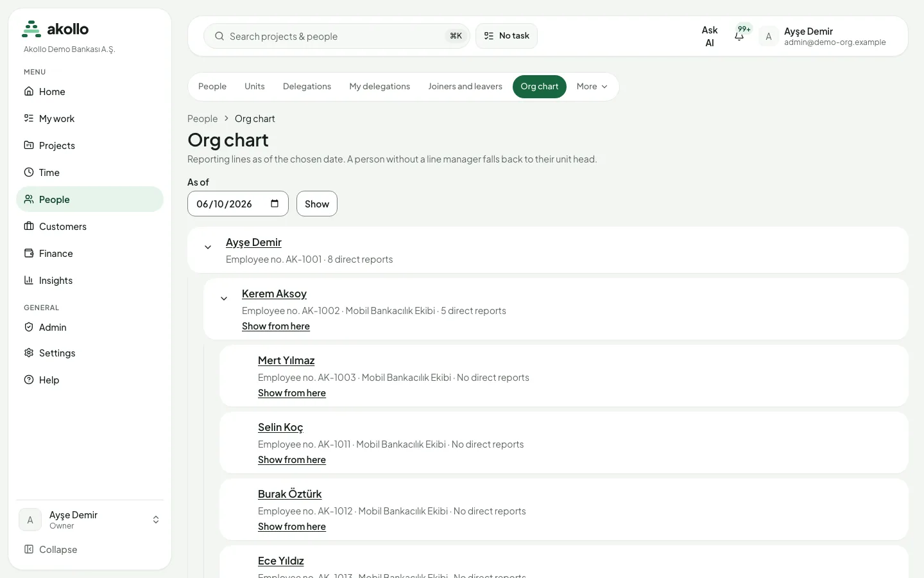Click the As of date input

(x=238, y=204)
